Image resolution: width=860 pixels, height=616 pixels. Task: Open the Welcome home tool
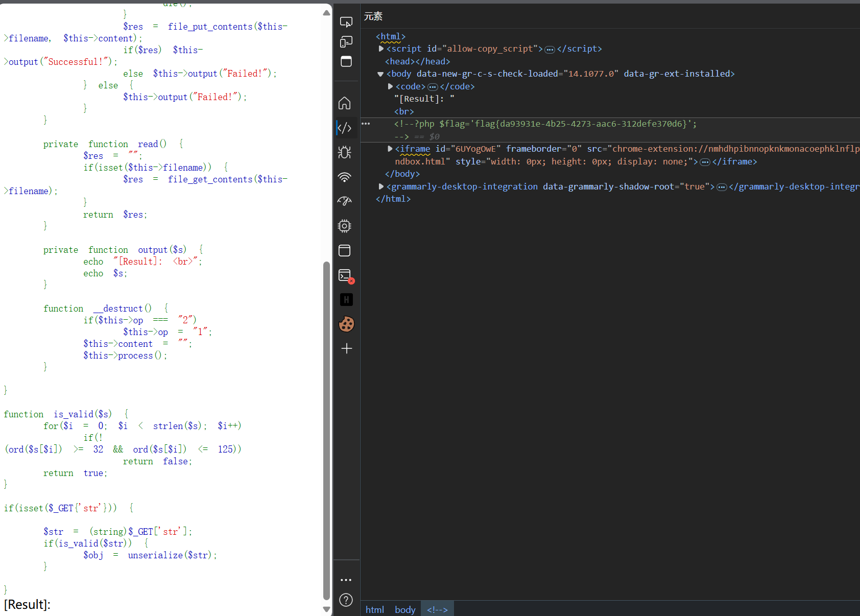pyautogui.click(x=345, y=103)
